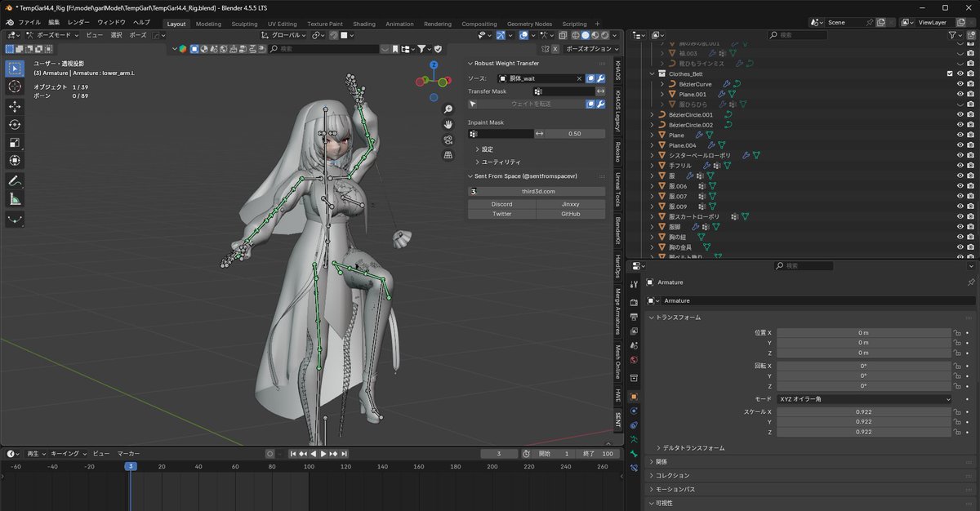Image resolution: width=980 pixels, height=511 pixels.
Task: Switch to the Shading workspace tab
Action: point(364,24)
